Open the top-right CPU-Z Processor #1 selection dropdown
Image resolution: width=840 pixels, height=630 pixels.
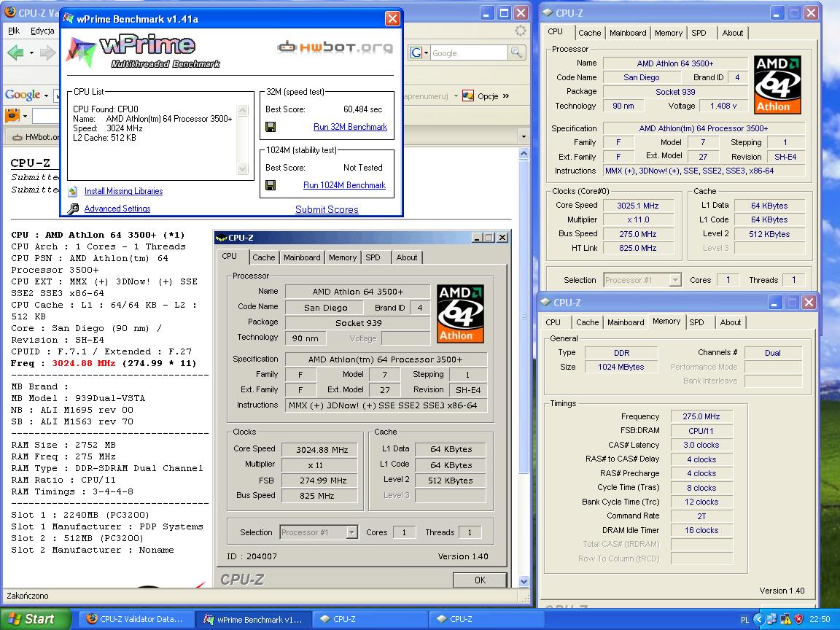point(675,280)
